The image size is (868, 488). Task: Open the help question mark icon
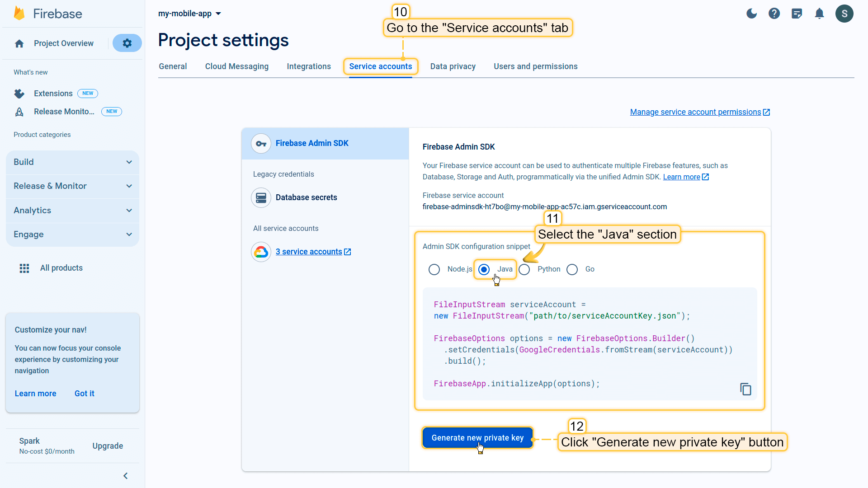[774, 14]
